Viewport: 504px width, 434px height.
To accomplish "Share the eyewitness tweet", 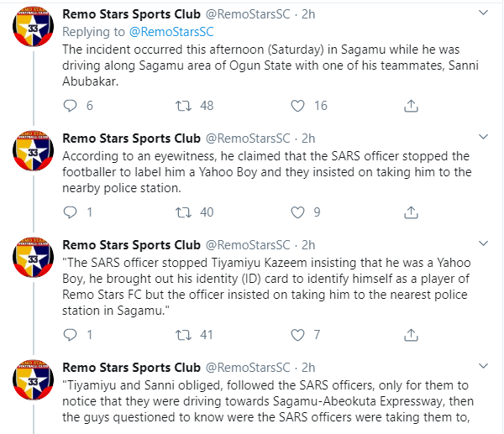I will pyautogui.click(x=411, y=212).
